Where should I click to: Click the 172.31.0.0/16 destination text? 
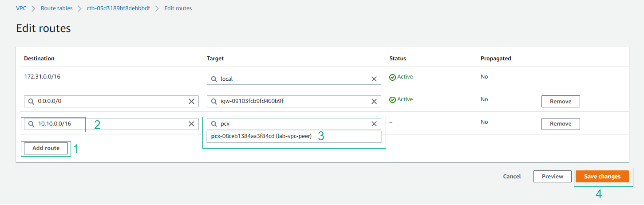click(x=42, y=77)
